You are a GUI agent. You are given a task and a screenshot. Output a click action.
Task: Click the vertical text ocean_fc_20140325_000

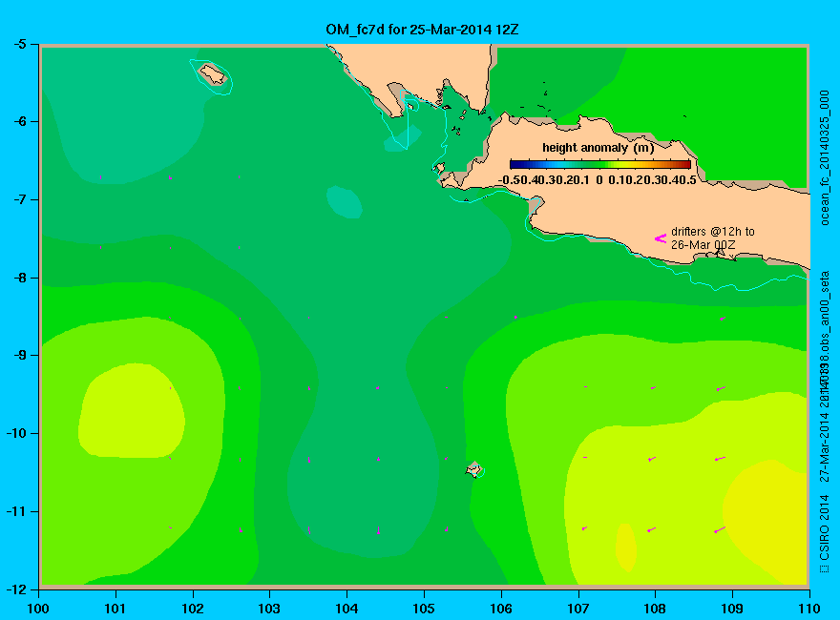[x=824, y=158]
